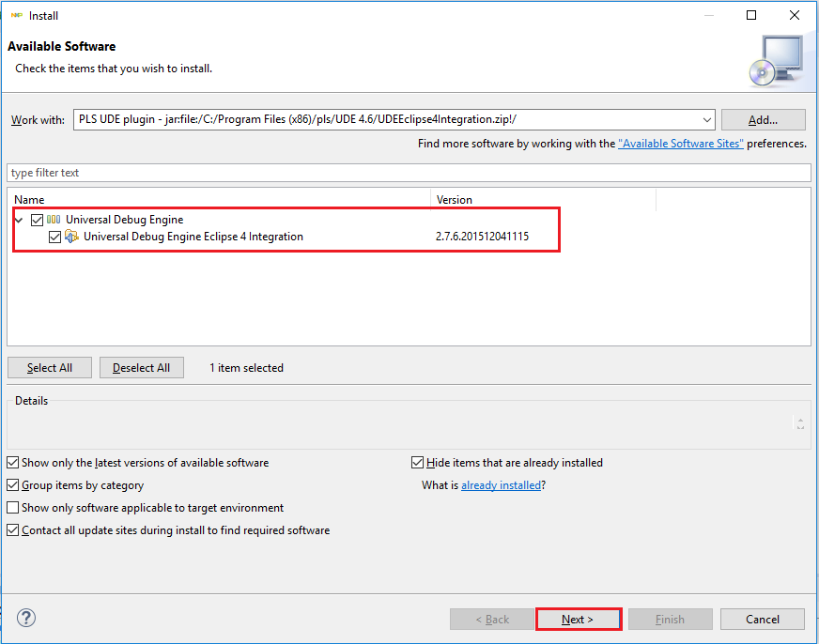Click the Add... button
This screenshot has height=644, width=819.
(763, 120)
